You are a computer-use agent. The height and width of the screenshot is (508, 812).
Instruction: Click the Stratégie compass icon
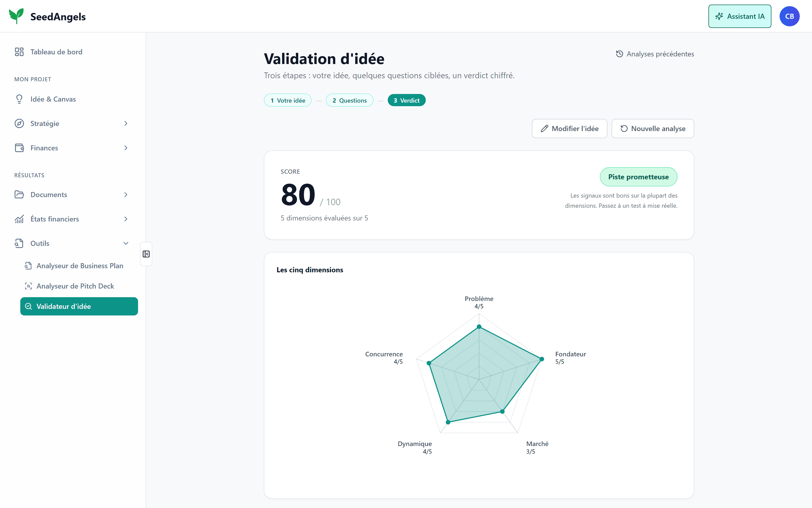pyautogui.click(x=19, y=123)
